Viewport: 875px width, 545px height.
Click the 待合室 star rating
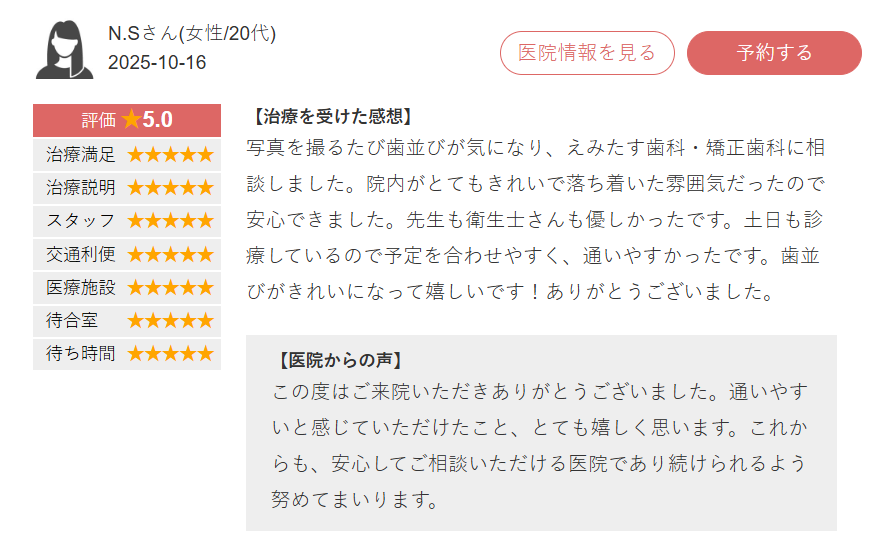(x=170, y=321)
